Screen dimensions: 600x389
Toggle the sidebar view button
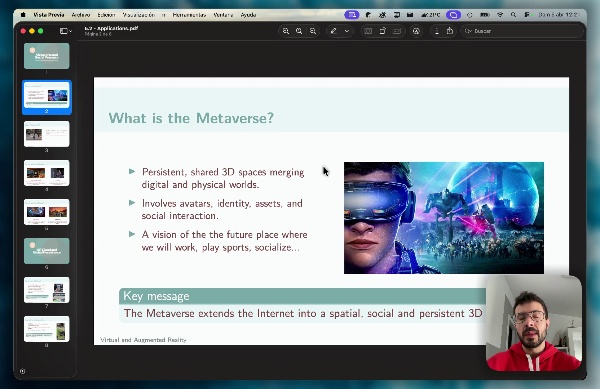click(63, 31)
